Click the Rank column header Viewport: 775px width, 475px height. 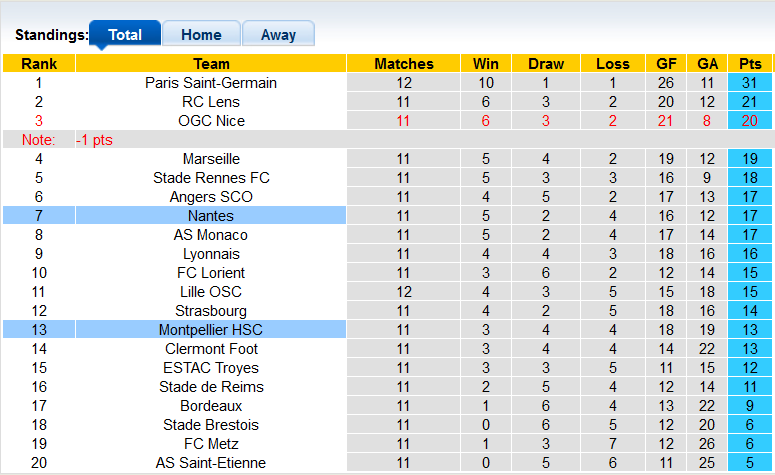[x=39, y=64]
